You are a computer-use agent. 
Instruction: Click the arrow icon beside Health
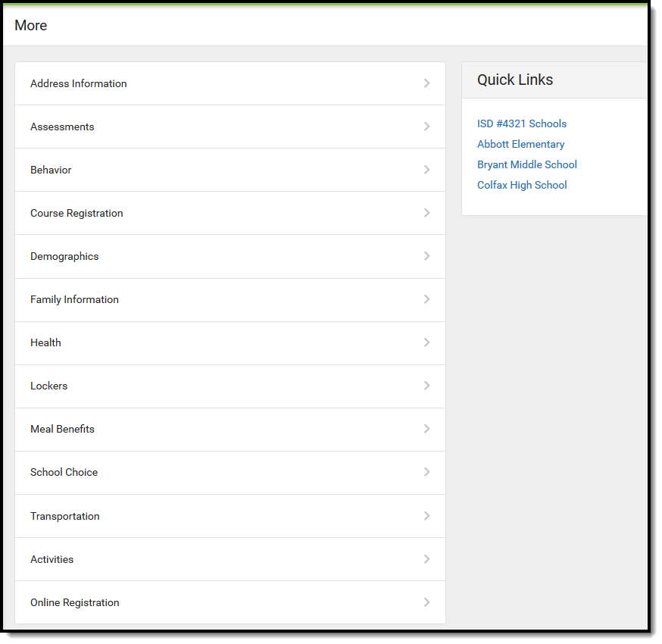(x=427, y=342)
